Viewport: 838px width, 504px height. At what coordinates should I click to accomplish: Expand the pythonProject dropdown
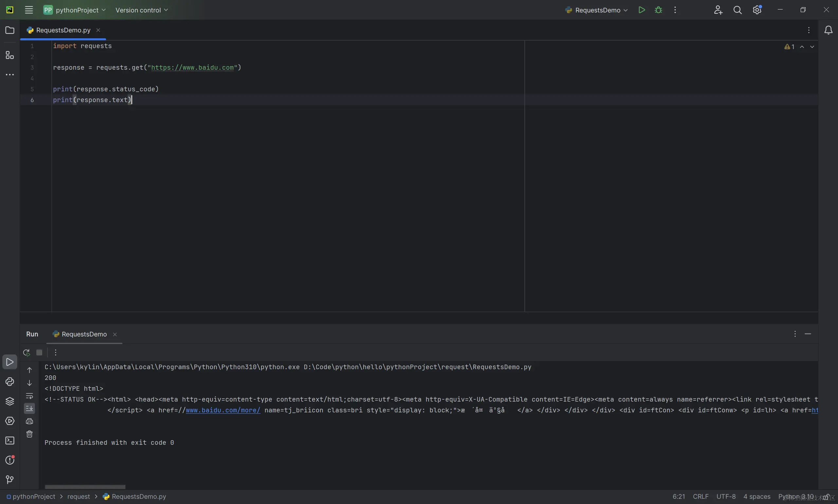click(75, 10)
